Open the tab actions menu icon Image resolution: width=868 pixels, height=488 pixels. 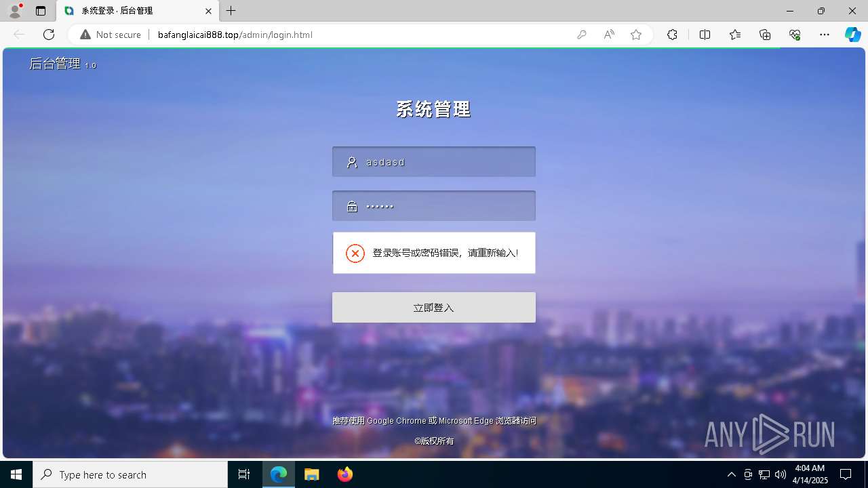coord(41,11)
